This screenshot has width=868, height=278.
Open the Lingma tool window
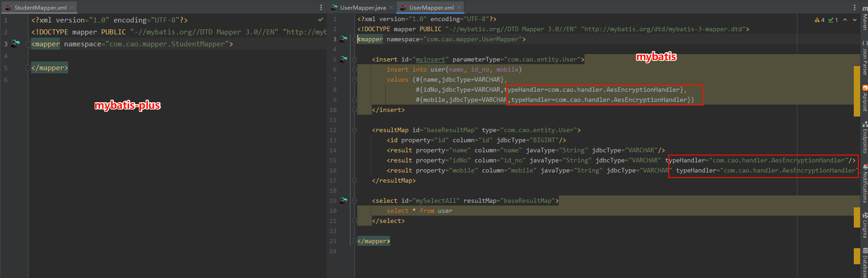[x=864, y=225]
